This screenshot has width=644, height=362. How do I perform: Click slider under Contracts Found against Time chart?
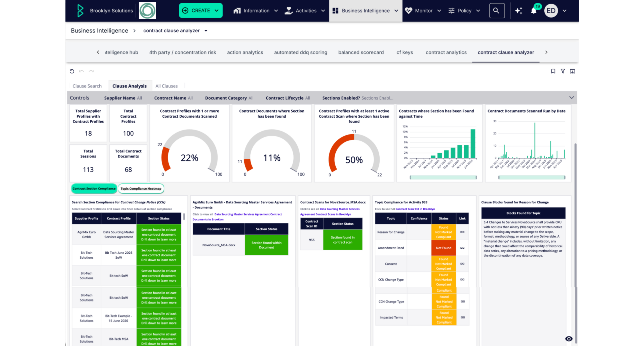pyautogui.click(x=443, y=177)
